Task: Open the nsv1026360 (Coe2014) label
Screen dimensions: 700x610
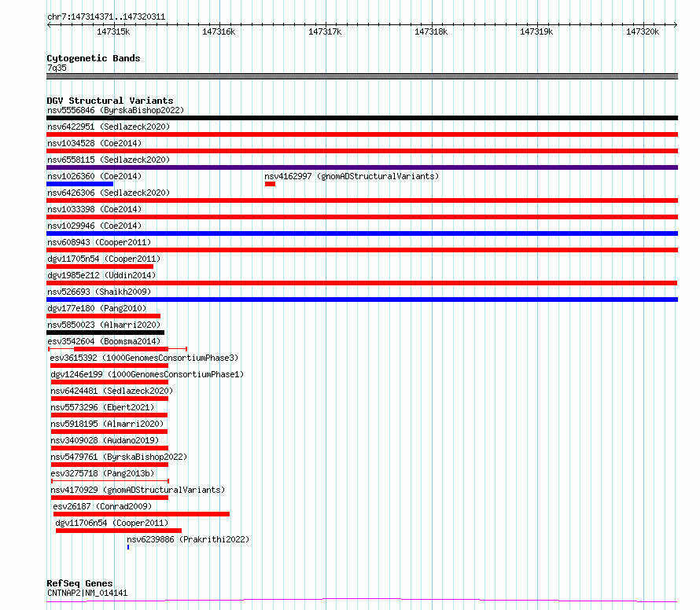Action: 94,176
